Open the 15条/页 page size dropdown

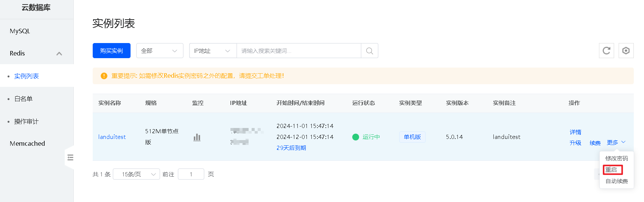[x=136, y=174]
